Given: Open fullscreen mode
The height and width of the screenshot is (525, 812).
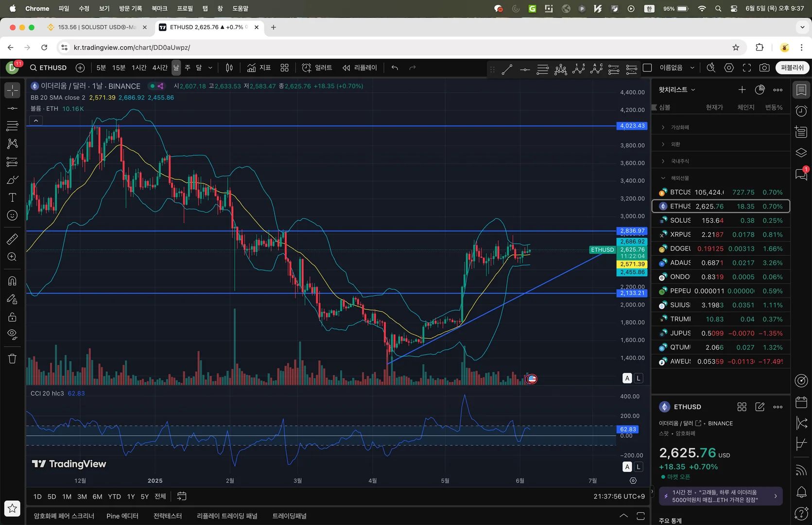Looking at the screenshot, I should [747, 68].
